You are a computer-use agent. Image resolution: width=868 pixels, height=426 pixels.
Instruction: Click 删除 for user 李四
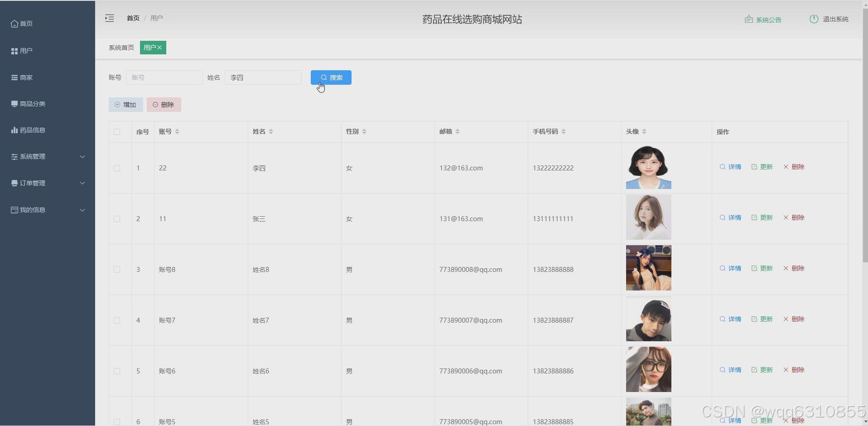(x=794, y=167)
